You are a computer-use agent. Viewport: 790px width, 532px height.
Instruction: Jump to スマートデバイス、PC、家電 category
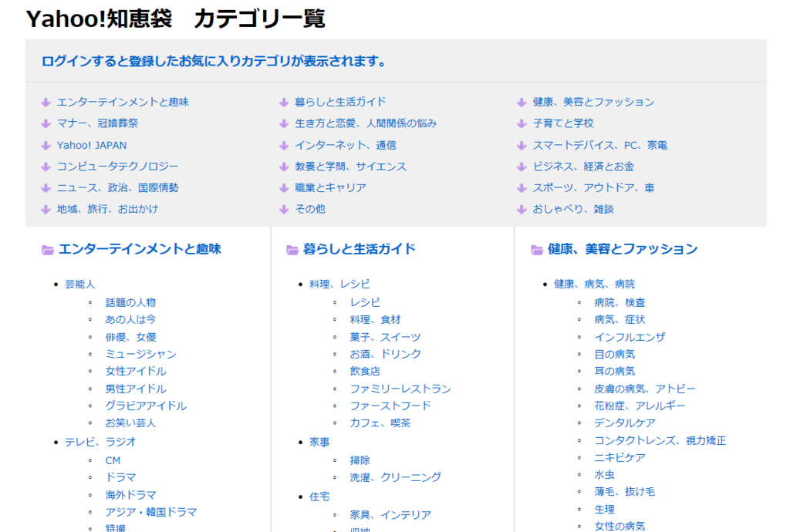[x=600, y=146]
